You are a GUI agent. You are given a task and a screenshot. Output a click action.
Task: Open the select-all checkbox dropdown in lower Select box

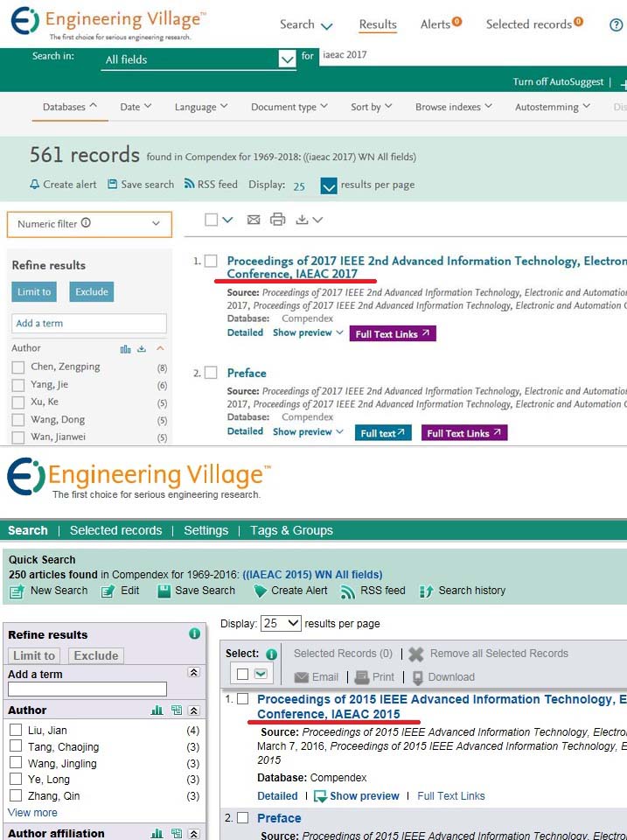point(261,674)
